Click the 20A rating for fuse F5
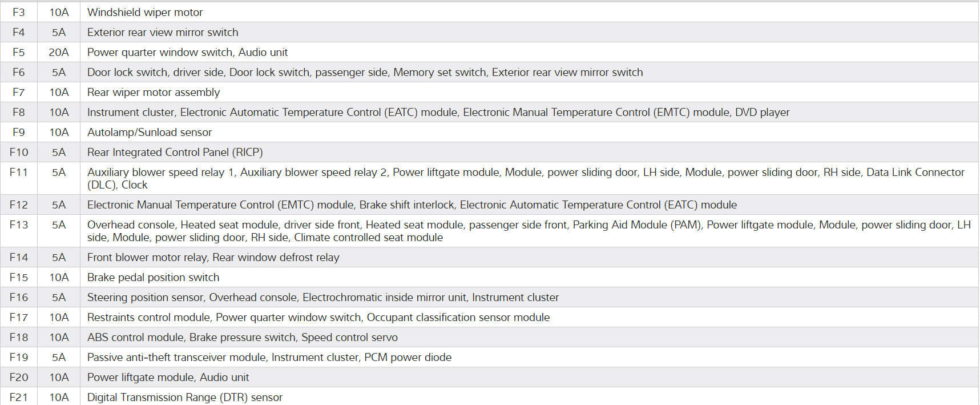Viewport: 980px width, 405px height. coord(59,52)
